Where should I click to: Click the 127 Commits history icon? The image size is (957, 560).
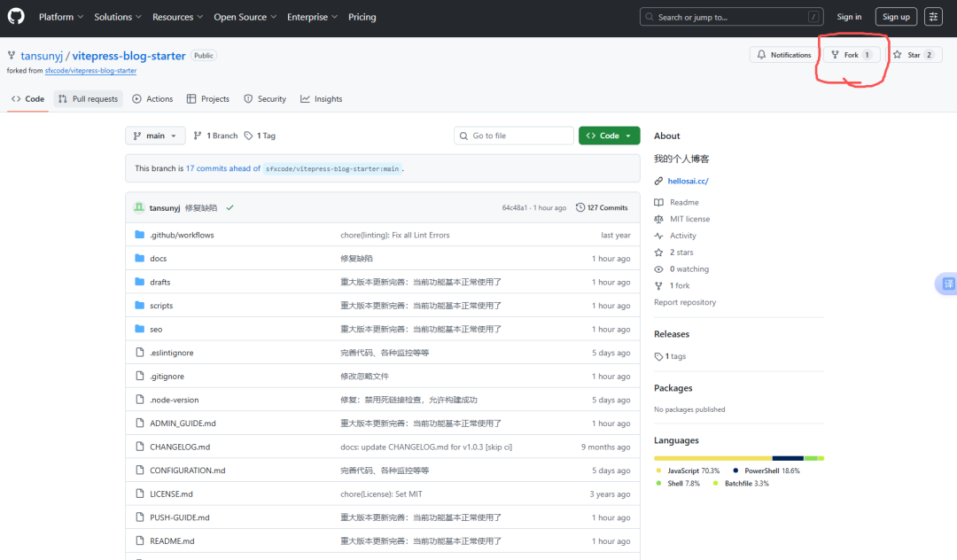pyautogui.click(x=580, y=207)
